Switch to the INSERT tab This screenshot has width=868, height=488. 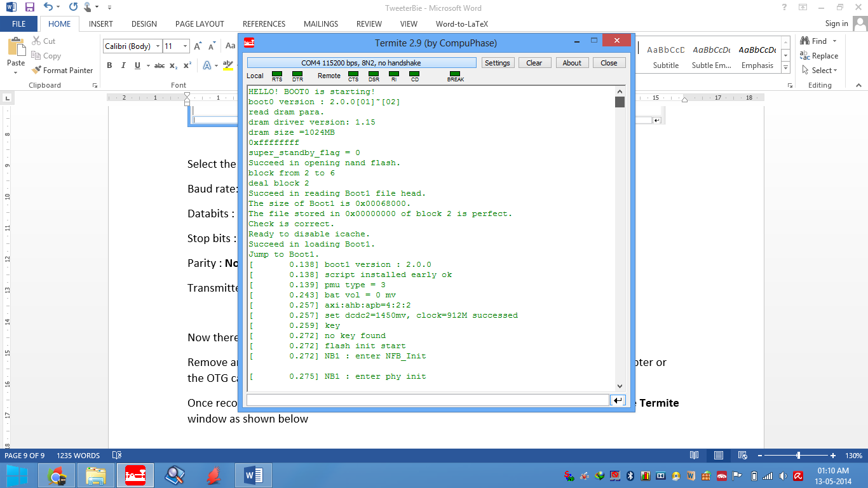[101, 24]
